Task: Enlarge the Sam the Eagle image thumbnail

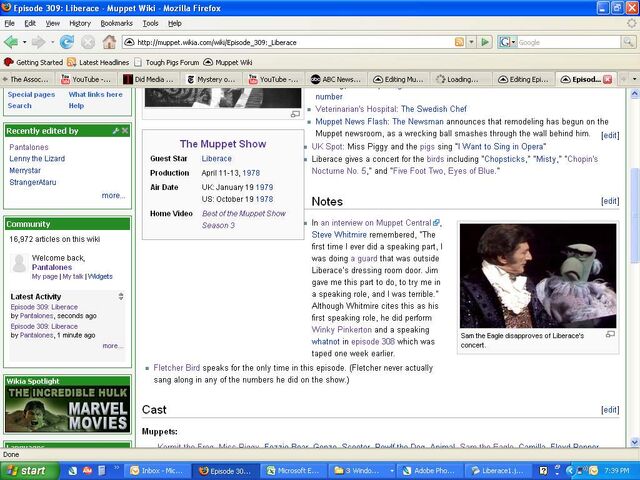Action: pos(610,334)
